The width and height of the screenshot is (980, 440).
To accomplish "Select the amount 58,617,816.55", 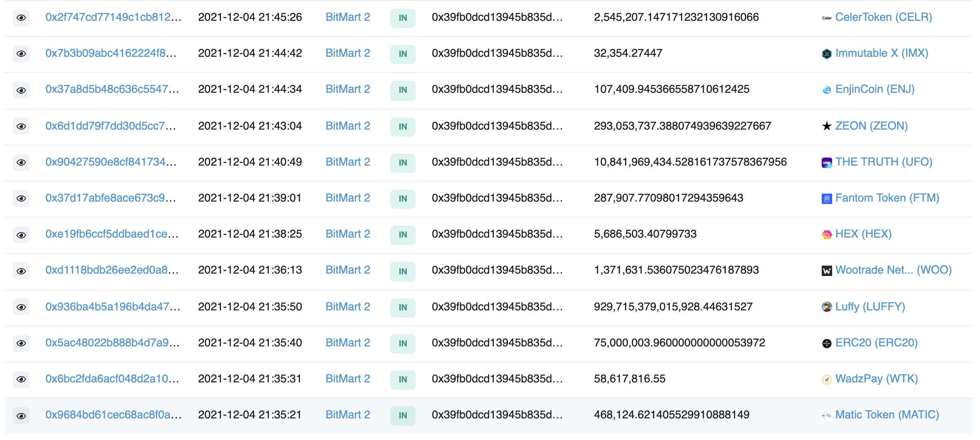I will tap(629, 379).
